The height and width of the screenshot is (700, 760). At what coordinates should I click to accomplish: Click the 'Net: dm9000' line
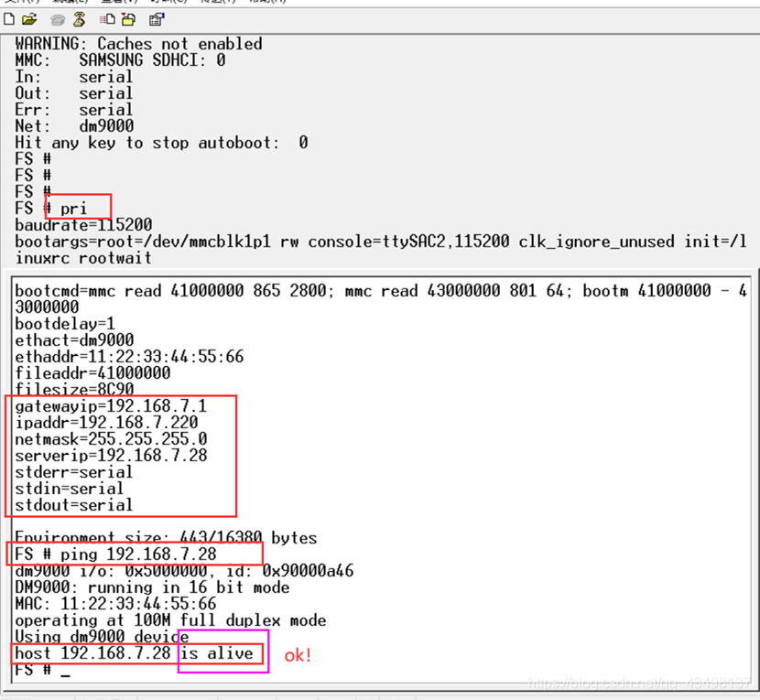74,126
